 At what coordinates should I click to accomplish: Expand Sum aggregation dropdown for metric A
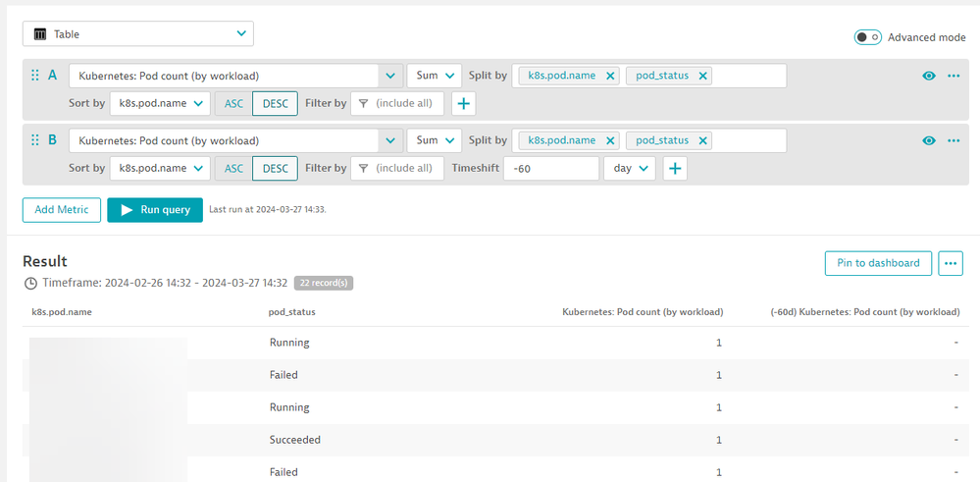point(434,76)
